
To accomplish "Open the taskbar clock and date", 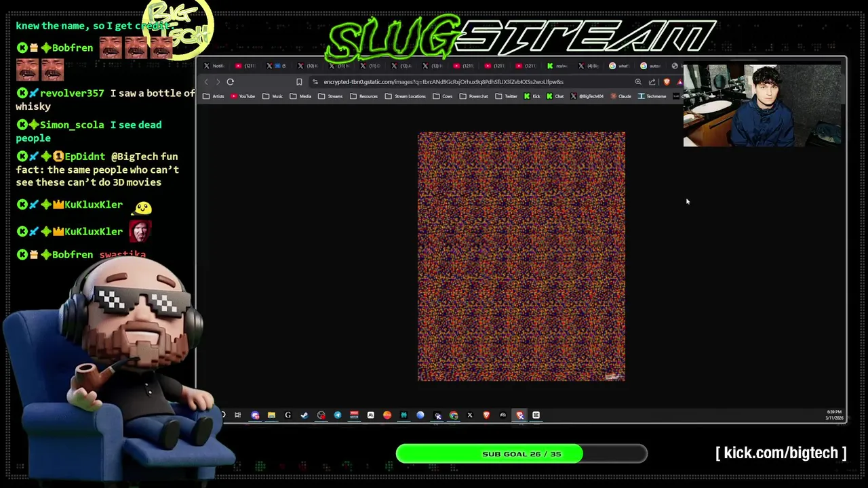I will 833,415.
